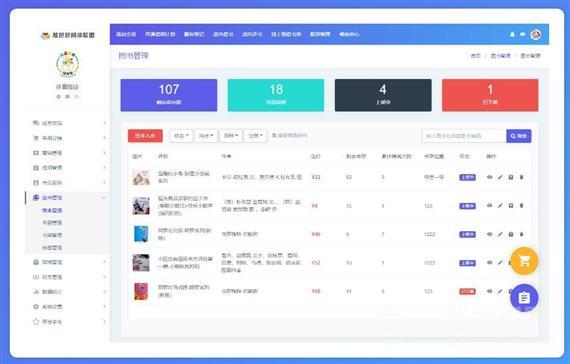Viewport: 570px width, 364px height.
Task: Edit the ¥8 book with its pencil icon
Action: (x=500, y=205)
